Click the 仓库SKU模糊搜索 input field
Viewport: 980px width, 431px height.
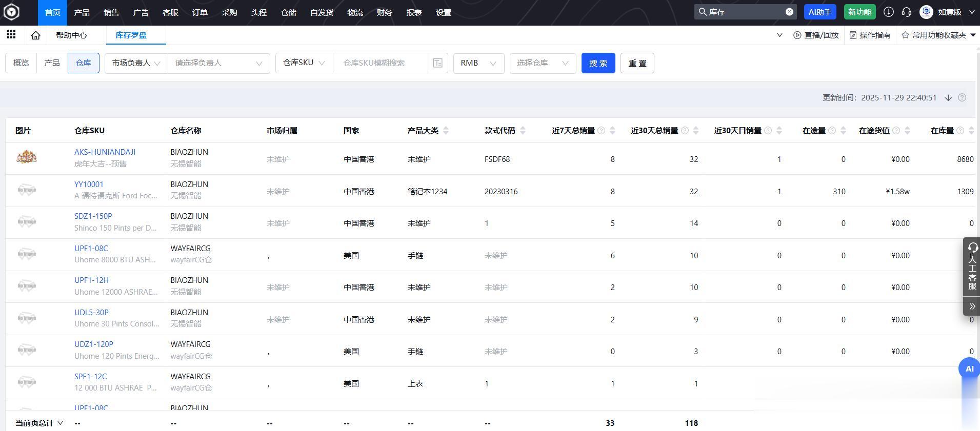(x=380, y=63)
